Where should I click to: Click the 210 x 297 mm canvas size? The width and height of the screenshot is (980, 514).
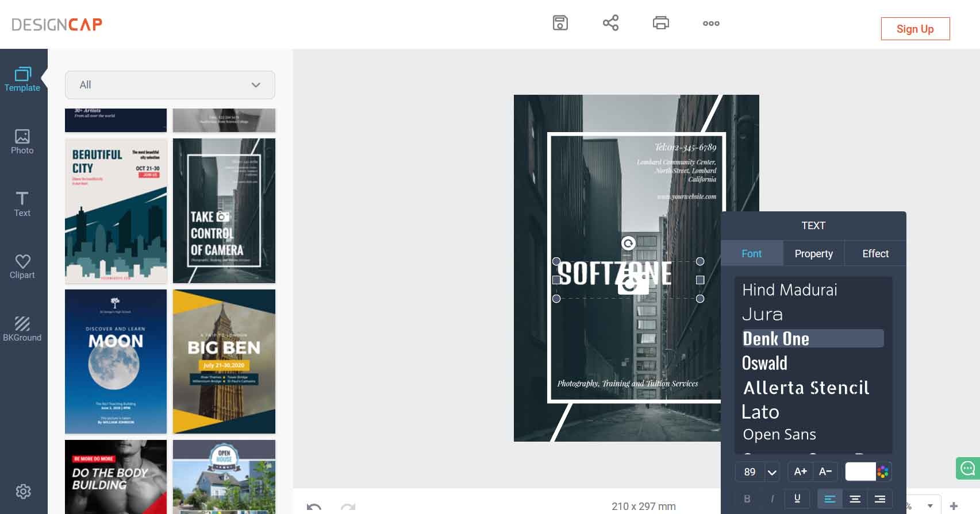coord(644,507)
